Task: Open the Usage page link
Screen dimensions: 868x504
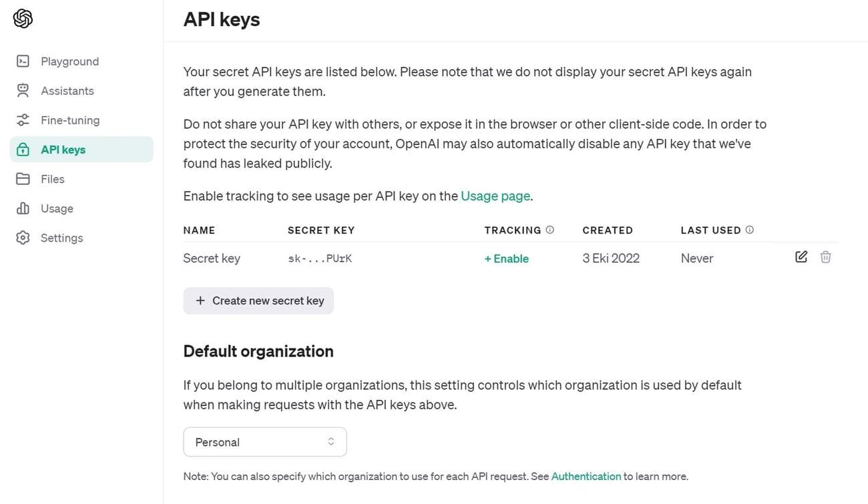Action: pos(495,196)
